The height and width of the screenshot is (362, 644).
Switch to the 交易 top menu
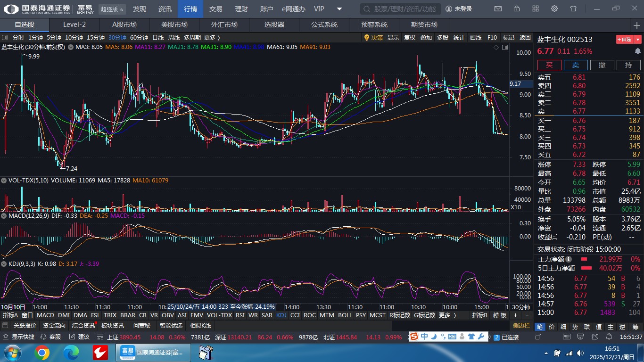pyautogui.click(x=215, y=9)
